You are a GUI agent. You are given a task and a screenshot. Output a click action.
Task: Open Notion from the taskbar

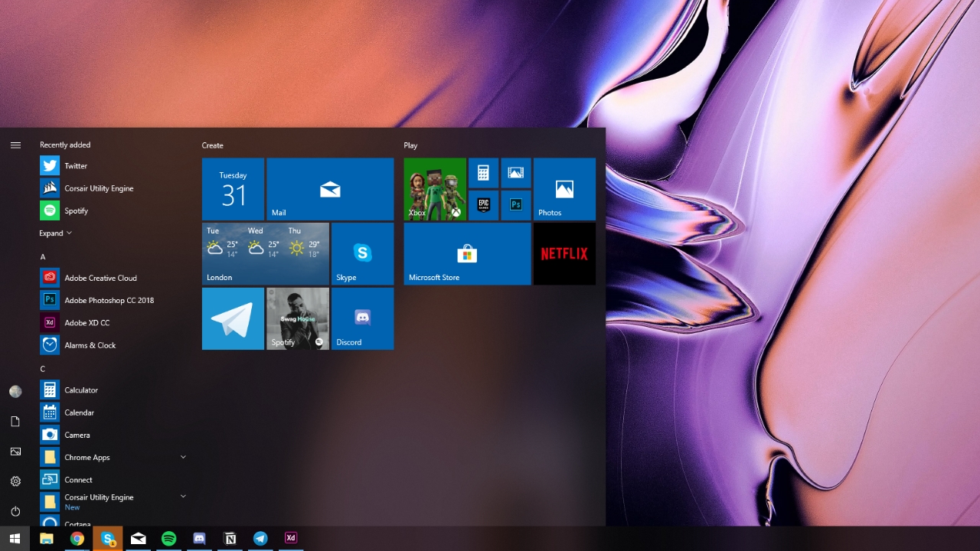pos(230,539)
